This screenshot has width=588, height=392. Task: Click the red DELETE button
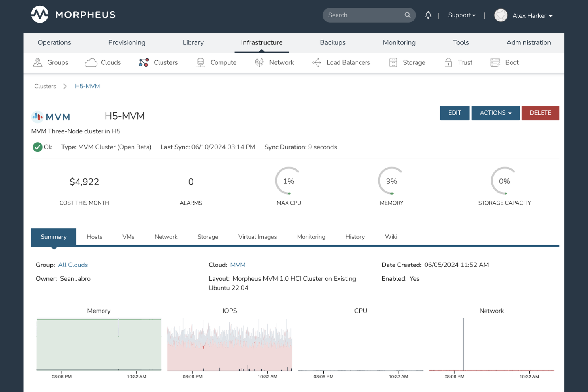pos(540,113)
